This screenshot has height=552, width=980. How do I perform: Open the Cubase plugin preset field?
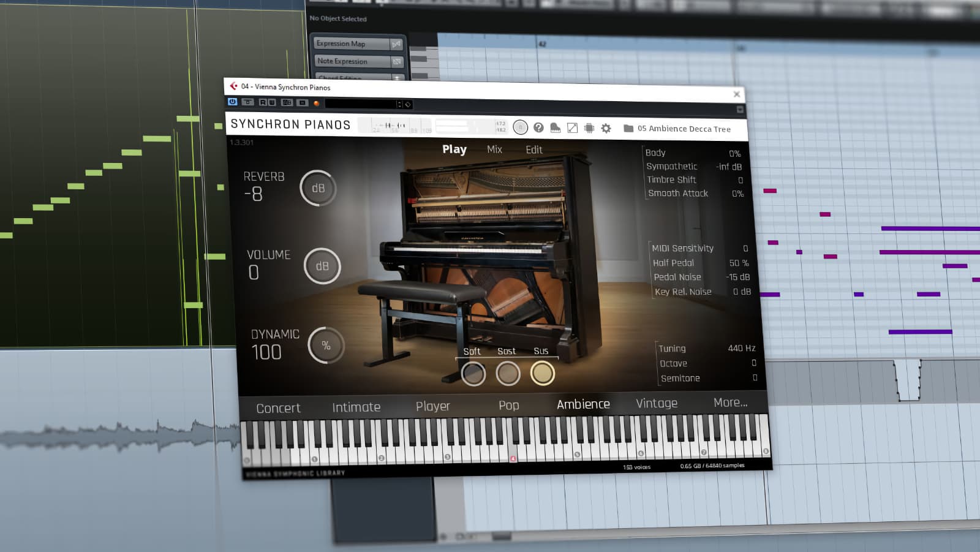point(361,104)
